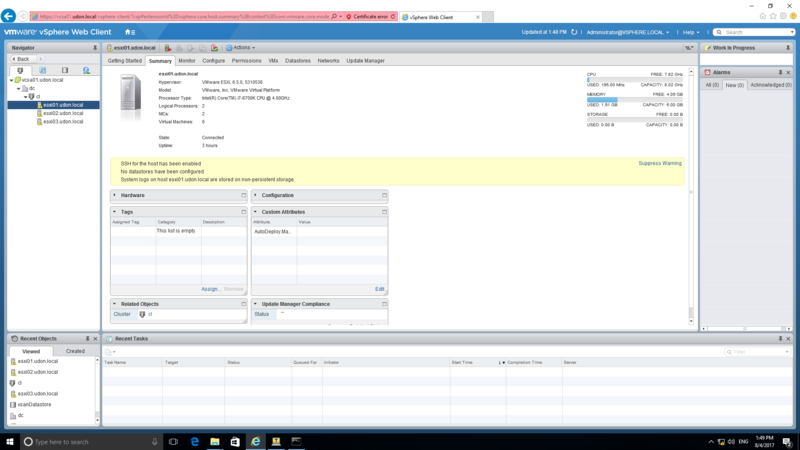Open Administrator@VSPHERE.LOCAL user menu
Screen dimensions: 800x450
click(x=628, y=32)
